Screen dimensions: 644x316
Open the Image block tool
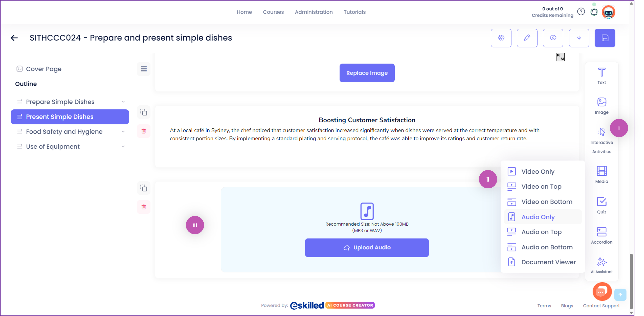pos(601,106)
